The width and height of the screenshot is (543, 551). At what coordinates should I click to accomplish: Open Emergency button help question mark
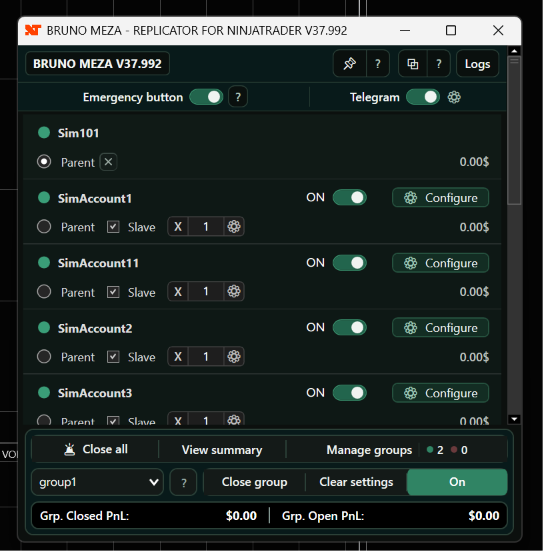coord(238,97)
